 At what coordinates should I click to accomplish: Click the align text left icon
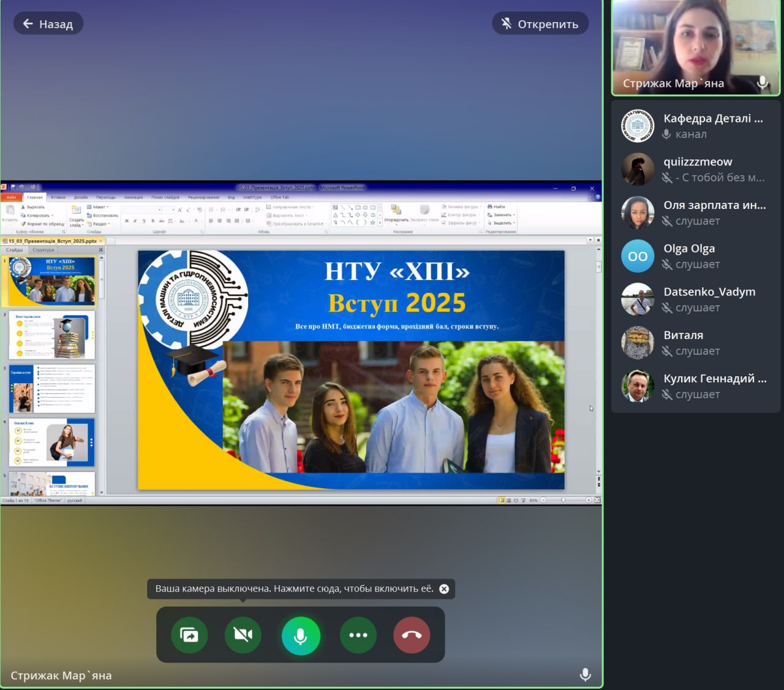(x=211, y=221)
